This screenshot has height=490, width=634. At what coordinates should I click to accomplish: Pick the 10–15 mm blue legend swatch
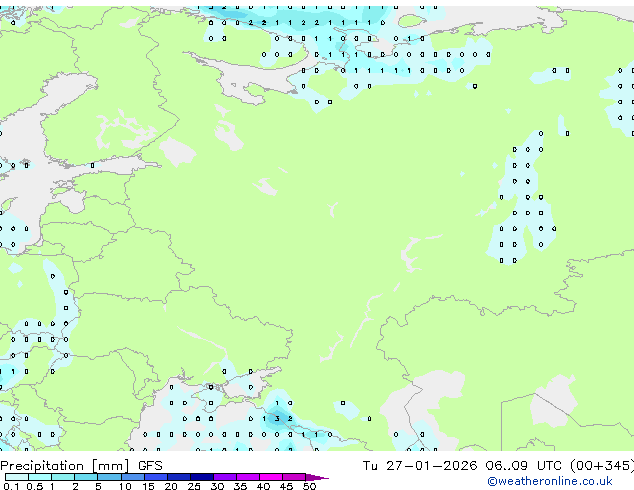tap(132, 477)
